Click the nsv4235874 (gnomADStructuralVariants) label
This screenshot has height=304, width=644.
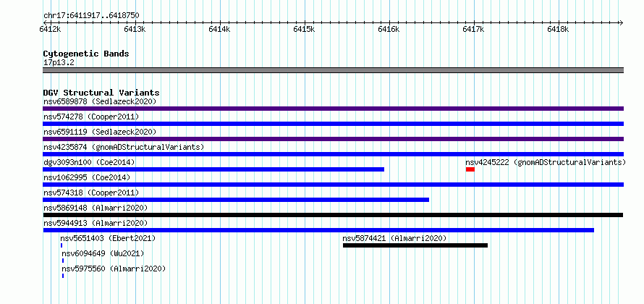(124, 147)
